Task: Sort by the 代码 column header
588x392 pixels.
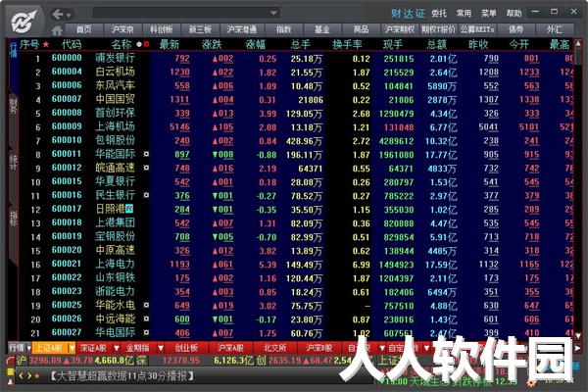Action: (72, 45)
